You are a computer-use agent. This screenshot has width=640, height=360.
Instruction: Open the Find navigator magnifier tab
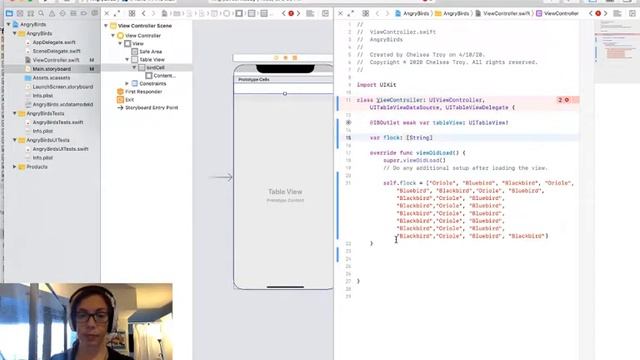(x=41, y=13)
